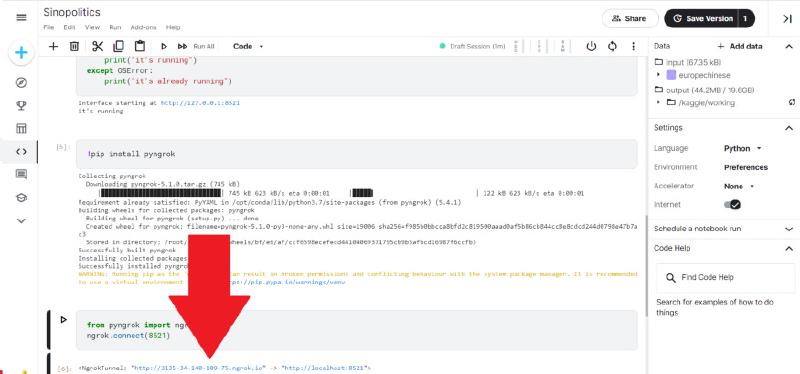
Task: Open the ngrok.io tunnel URL link
Action: (x=199, y=367)
